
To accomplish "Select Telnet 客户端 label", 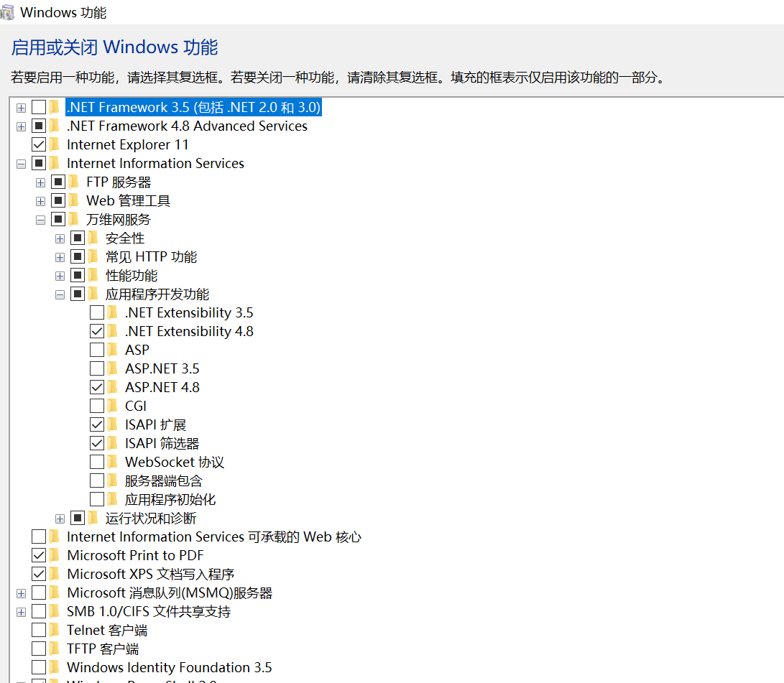I will [107, 630].
